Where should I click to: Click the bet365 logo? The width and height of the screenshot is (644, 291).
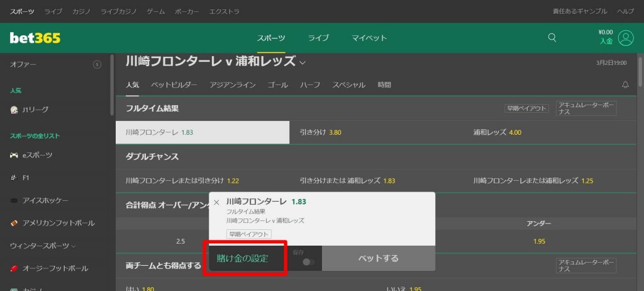point(35,38)
